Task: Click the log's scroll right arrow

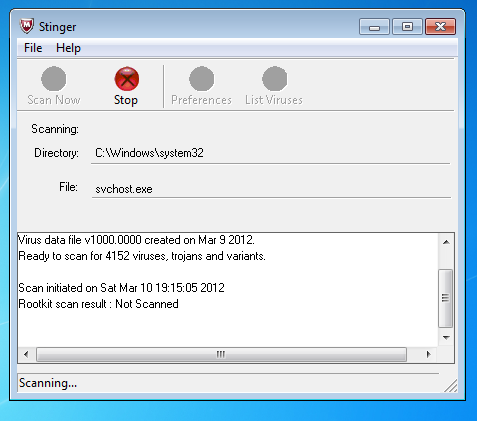Action: 429,354
